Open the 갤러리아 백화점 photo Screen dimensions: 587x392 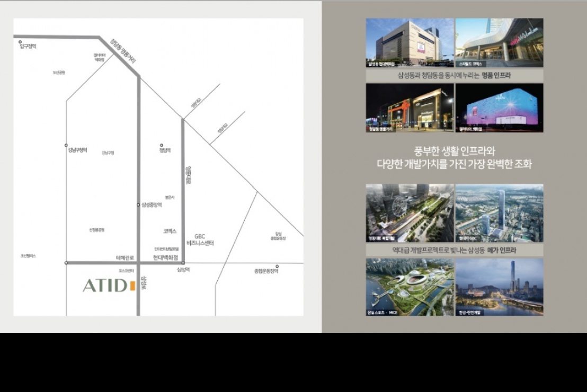click(x=499, y=108)
